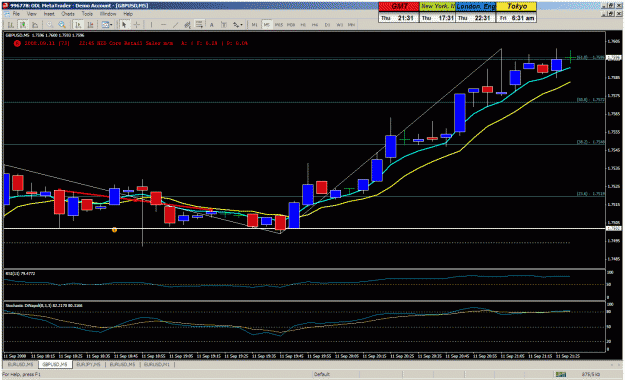This screenshot has height=380, width=625.
Task: Open the Window menu
Action: click(108, 14)
